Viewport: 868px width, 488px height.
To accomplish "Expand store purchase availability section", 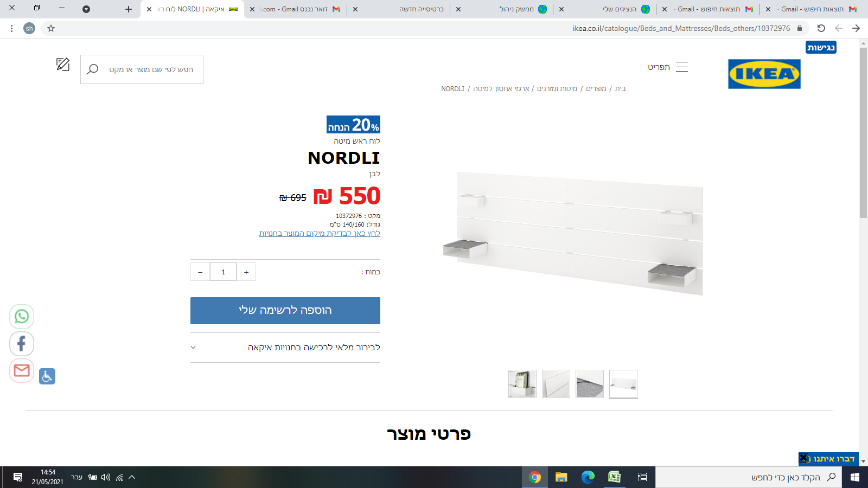I will click(x=285, y=348).
